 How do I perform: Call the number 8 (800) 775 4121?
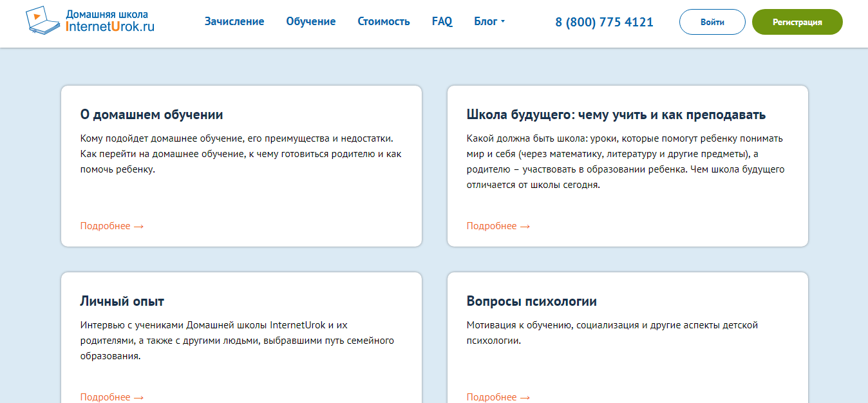pyautogui.click(x=604, y=21)
